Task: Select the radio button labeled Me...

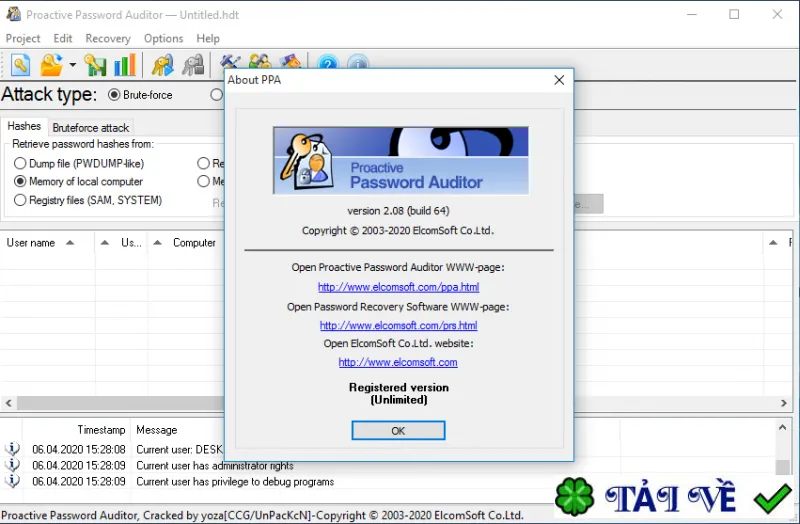Action: click(204, 181)
